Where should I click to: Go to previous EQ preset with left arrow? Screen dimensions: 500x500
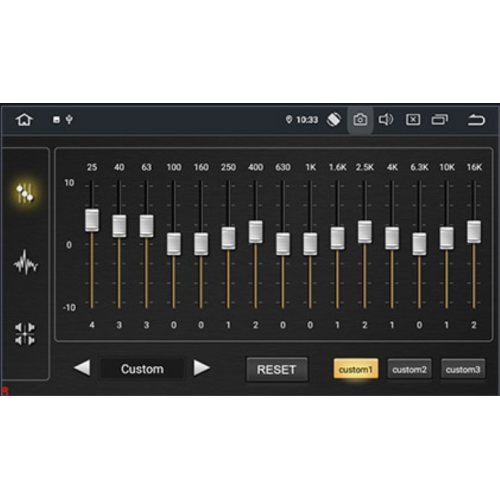82,368
